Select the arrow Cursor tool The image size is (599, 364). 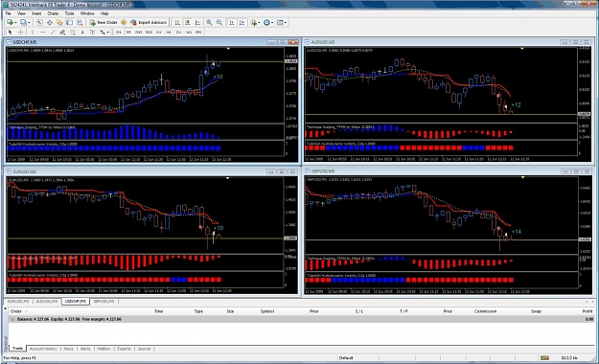tap(11, 32)
